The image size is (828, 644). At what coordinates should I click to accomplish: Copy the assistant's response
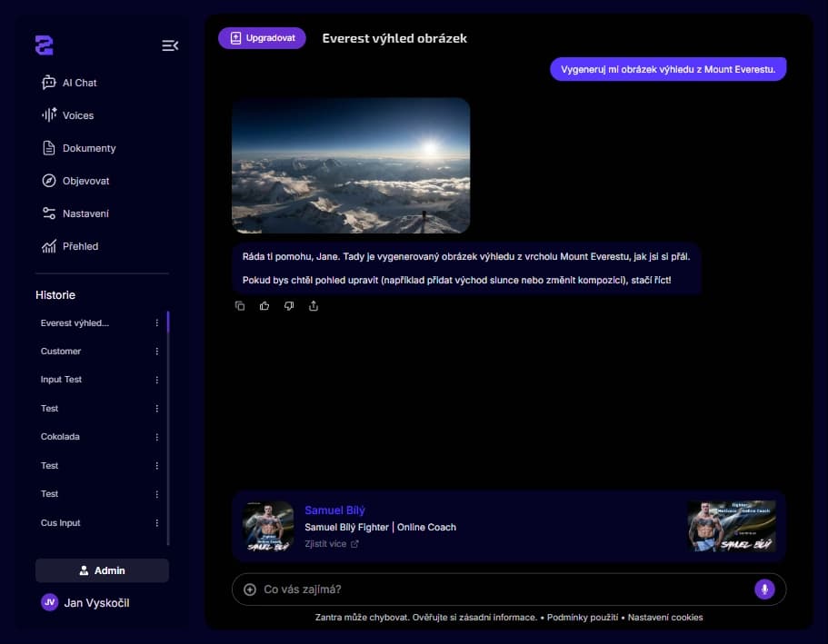coord(240,306)
